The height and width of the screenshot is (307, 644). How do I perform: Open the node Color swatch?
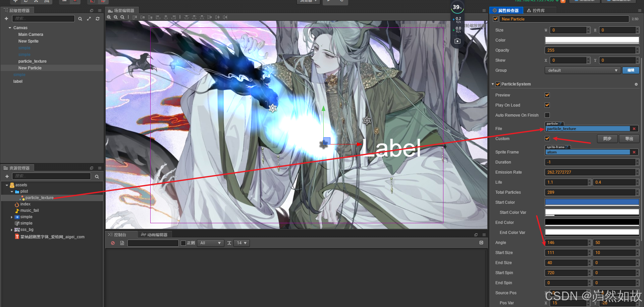(x=592, y=40)
